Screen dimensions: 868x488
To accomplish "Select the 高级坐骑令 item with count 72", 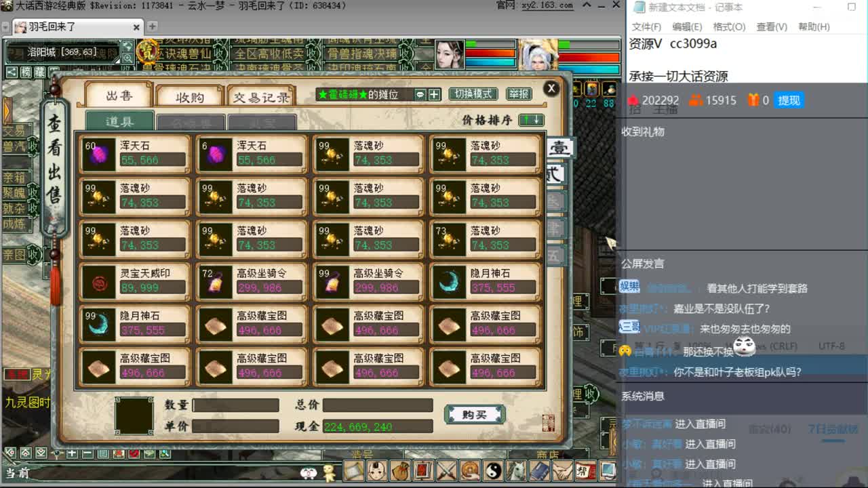I will pyautogui.click(x=252, y=281).
